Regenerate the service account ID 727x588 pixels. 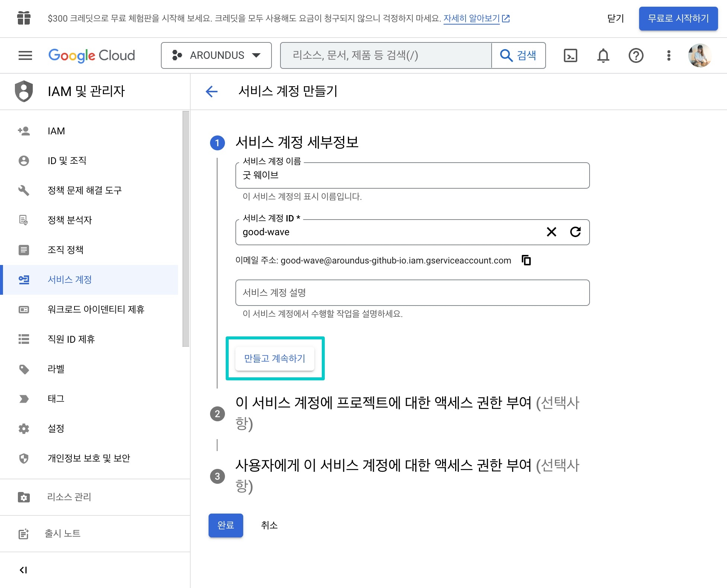575,232
